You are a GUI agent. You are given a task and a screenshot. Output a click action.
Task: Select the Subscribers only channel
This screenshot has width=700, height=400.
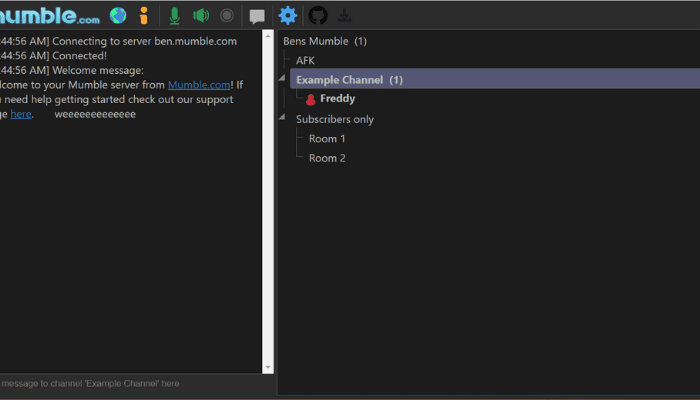(335, 119)
